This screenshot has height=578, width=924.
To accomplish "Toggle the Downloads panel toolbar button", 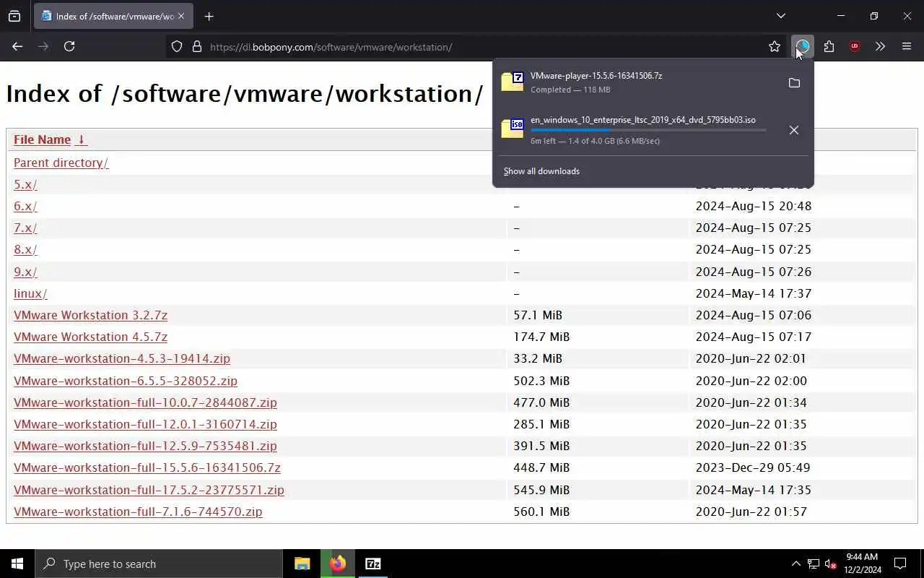I will click(x=802, y=46).
